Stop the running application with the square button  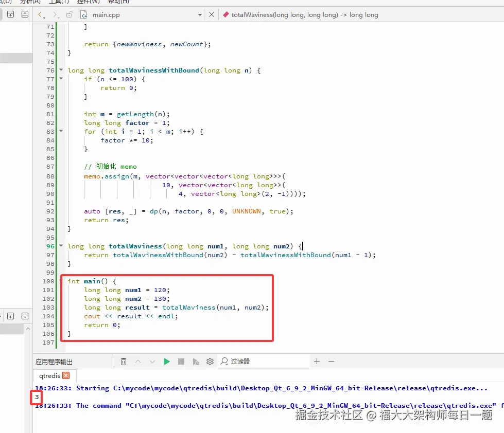pos(181,362)
